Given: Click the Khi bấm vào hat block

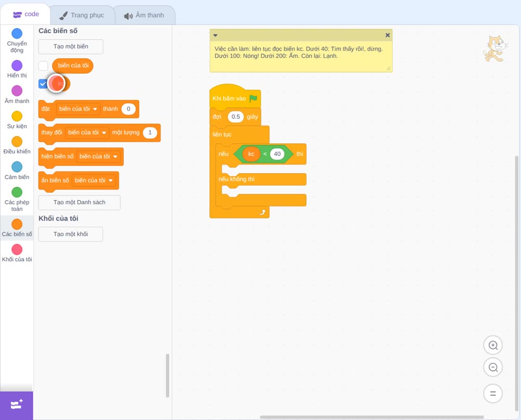Looking at the screenshot, I should [235, 97].
